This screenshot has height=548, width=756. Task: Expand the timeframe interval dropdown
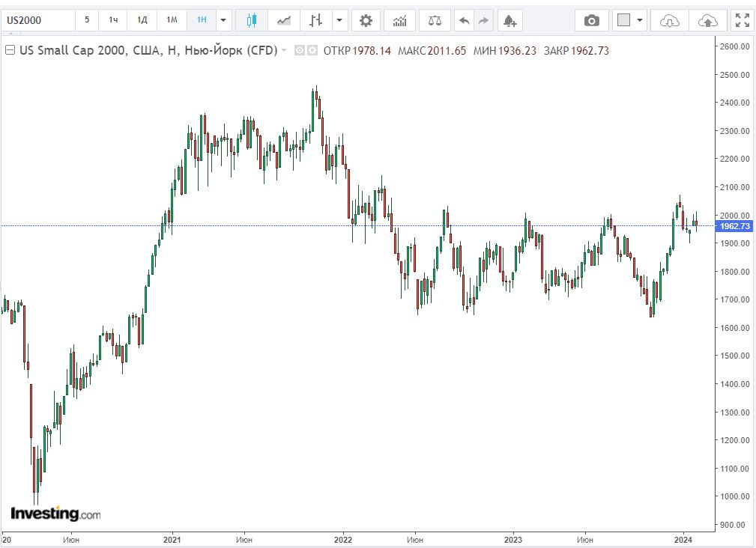tap(223, 20)
